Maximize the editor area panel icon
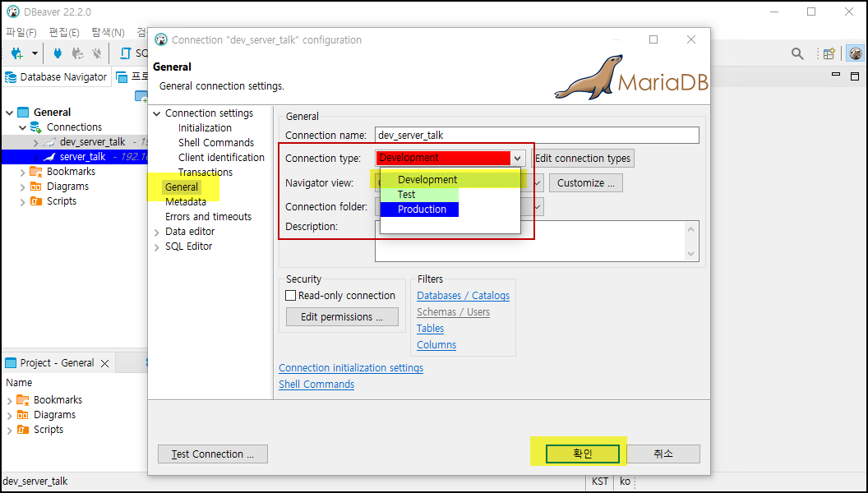The image size is (868, 493). coord(855,76)
